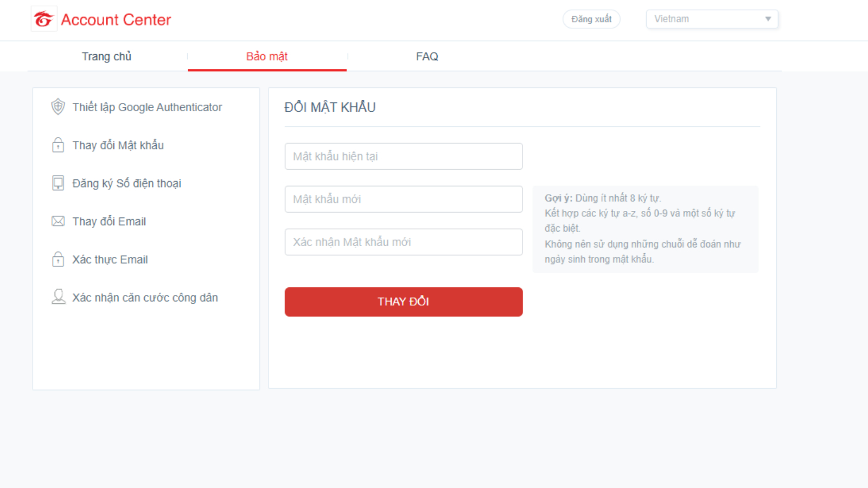
Task: Select the Xác nhận Mật khẩu mới field
Action: 404,242
